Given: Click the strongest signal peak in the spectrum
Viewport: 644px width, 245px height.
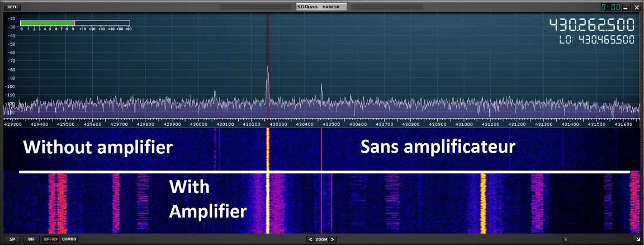Looking at the screenshot, I should 268,68.
